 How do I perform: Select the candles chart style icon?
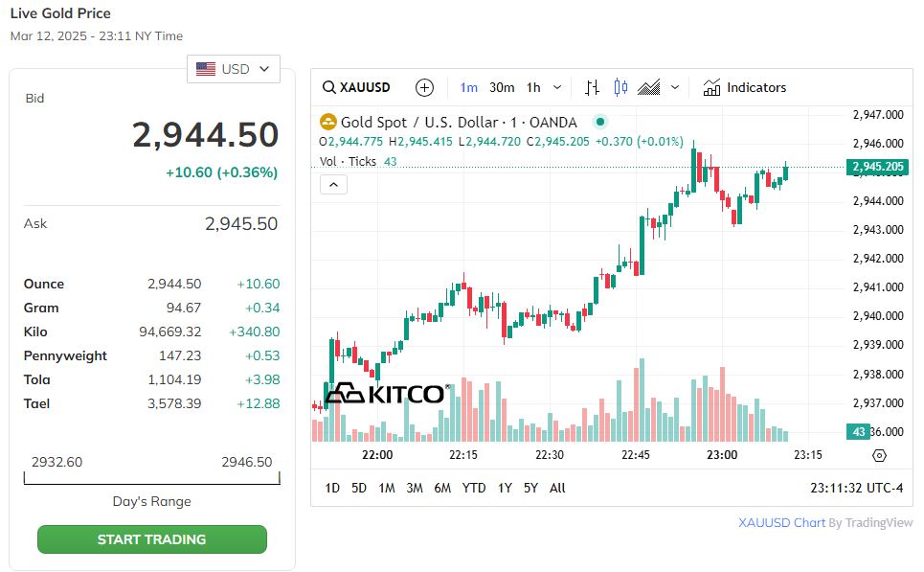620,87
